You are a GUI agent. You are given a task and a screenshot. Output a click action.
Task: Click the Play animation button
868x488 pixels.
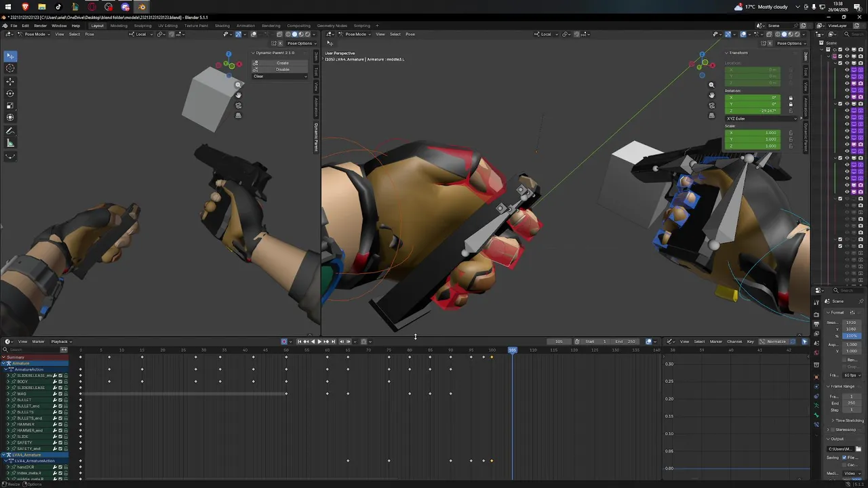319,342
